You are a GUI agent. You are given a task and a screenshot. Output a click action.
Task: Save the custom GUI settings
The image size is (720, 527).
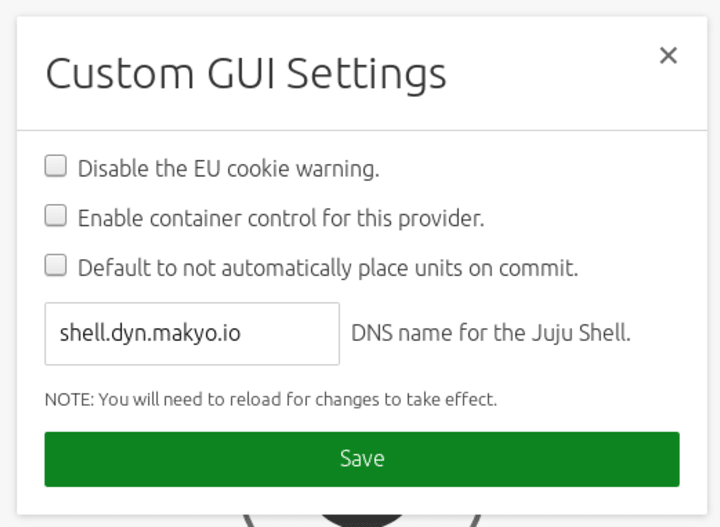coord(362,459)
